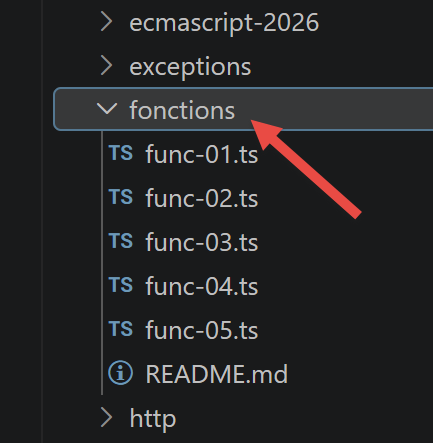
Task: Expand the http folder chevron
Action: pyautogui.click(x=107, y=417)
